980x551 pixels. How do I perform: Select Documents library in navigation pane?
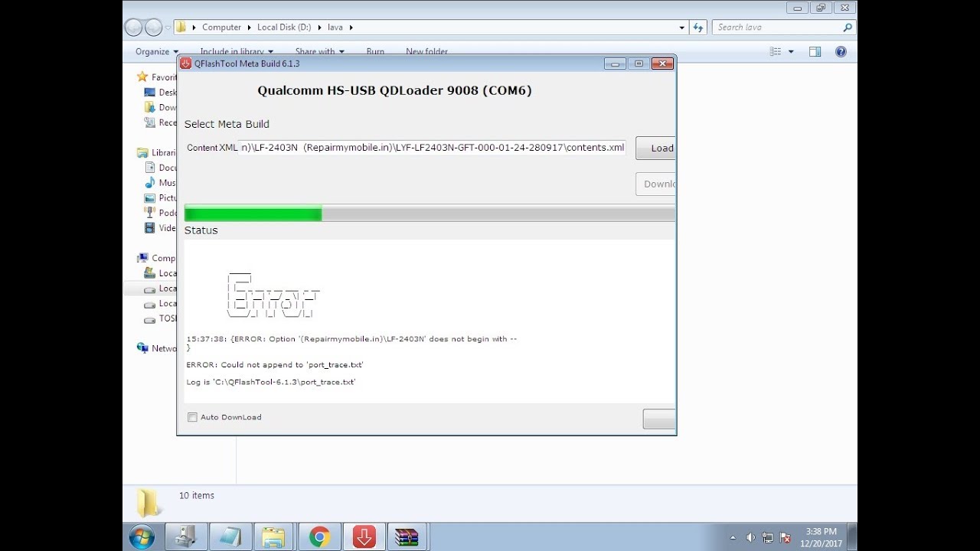(161, 168)
